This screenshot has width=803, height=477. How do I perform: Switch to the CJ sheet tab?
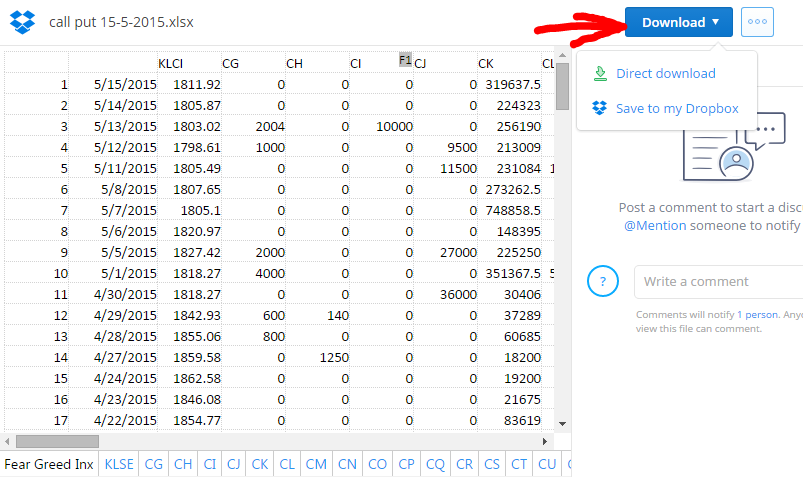tap(234, 464)
